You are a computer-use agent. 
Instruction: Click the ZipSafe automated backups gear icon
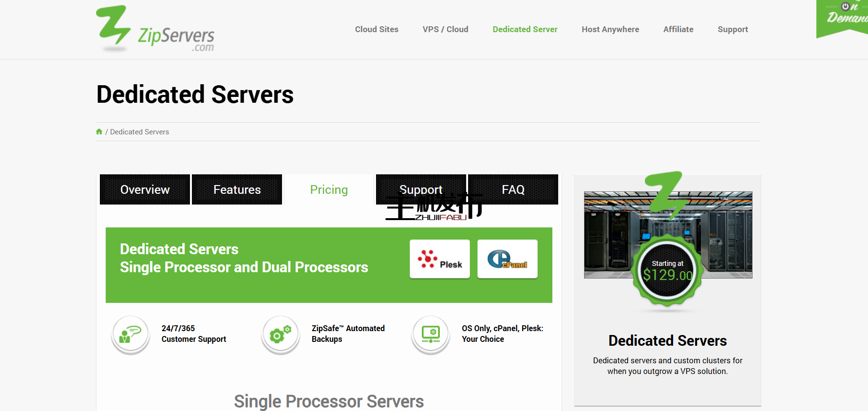point(280,335)
